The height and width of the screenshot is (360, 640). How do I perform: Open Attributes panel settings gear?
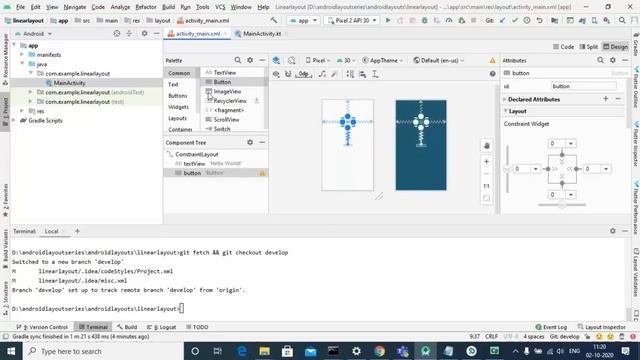pyautogui.click(x=613, y=60)
